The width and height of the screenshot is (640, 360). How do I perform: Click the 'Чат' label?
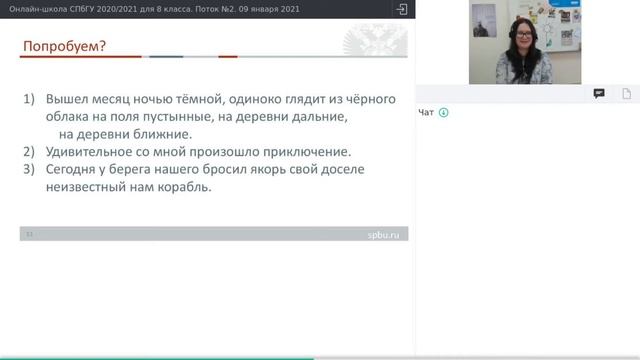point(426,113)
